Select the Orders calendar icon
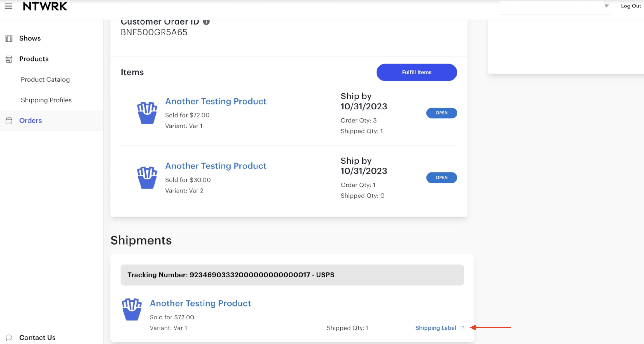 coord(9,120)
